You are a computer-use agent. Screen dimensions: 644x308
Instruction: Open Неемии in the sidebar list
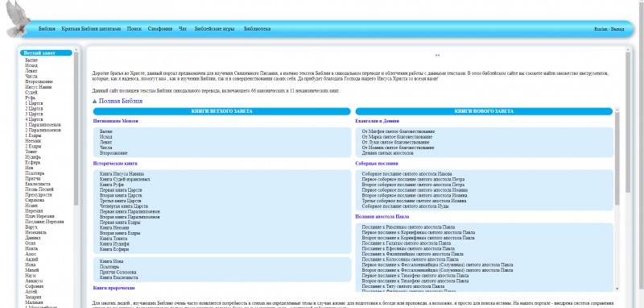[x=33, y=140]
